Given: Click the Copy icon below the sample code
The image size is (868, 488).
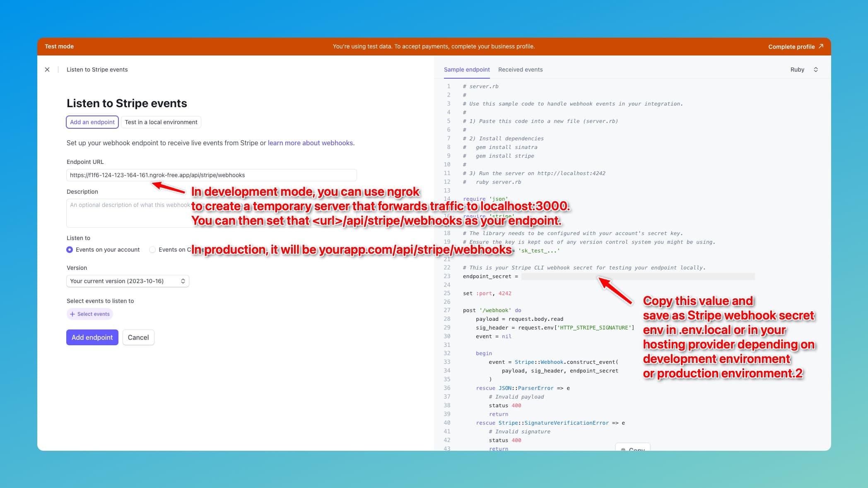Looking at the screenshot, I should click(623, 450).
